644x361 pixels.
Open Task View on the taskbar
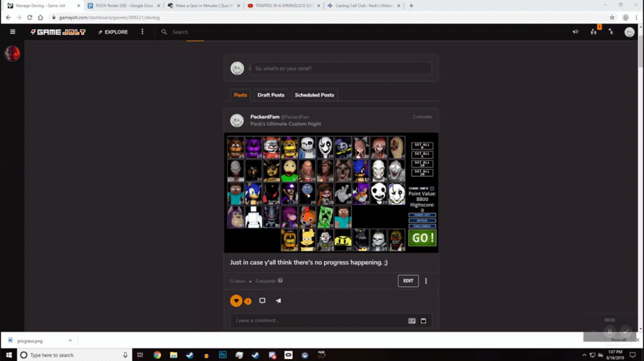[x=140, y=355]
